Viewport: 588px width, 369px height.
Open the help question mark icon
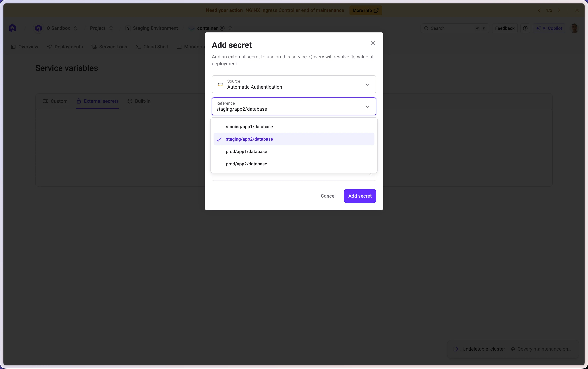(x=525, y=28)
